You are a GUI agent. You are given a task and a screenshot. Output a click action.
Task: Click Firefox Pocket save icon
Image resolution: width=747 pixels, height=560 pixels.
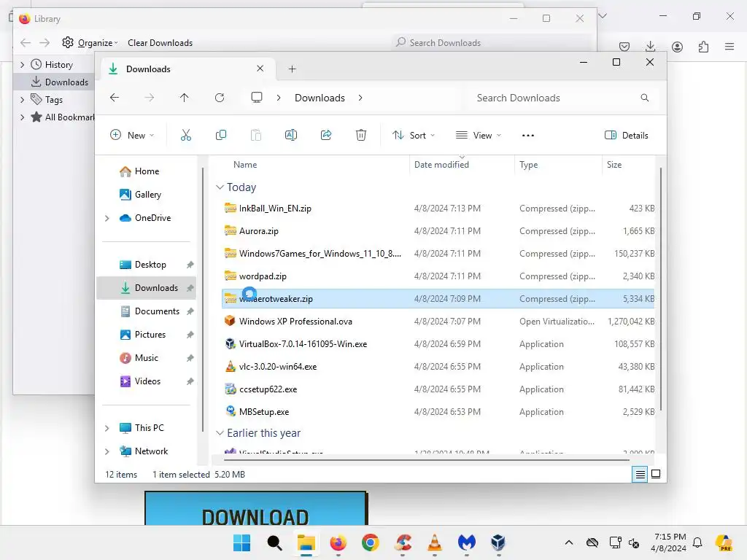(624, 47)
